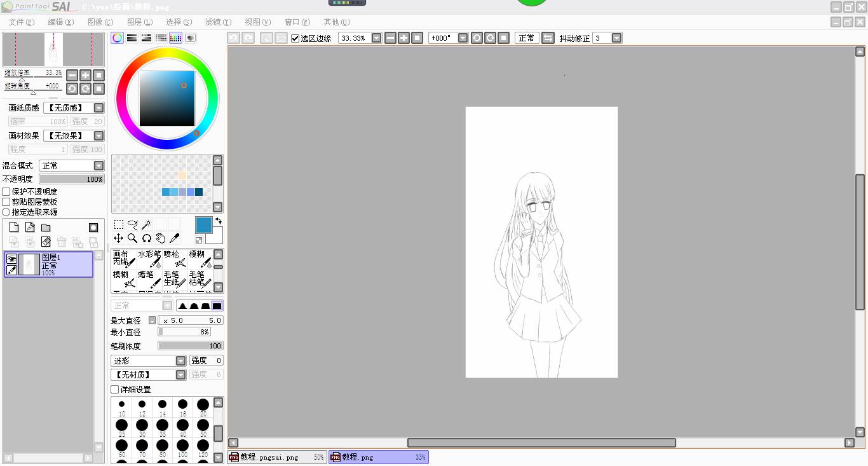Viewport: 868px width, 466px height.
Task: Open the 【无材质】 texture dropdown
Action: coord(181,374)
